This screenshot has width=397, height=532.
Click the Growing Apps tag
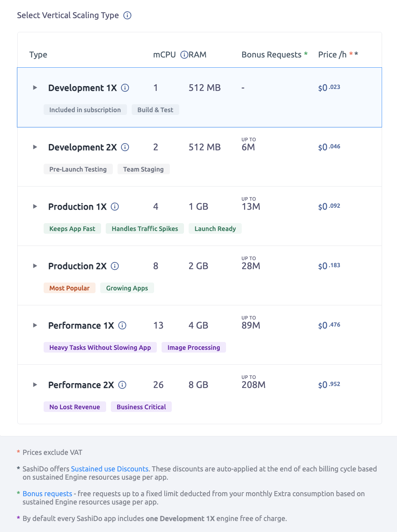click(x=127, y=288)
